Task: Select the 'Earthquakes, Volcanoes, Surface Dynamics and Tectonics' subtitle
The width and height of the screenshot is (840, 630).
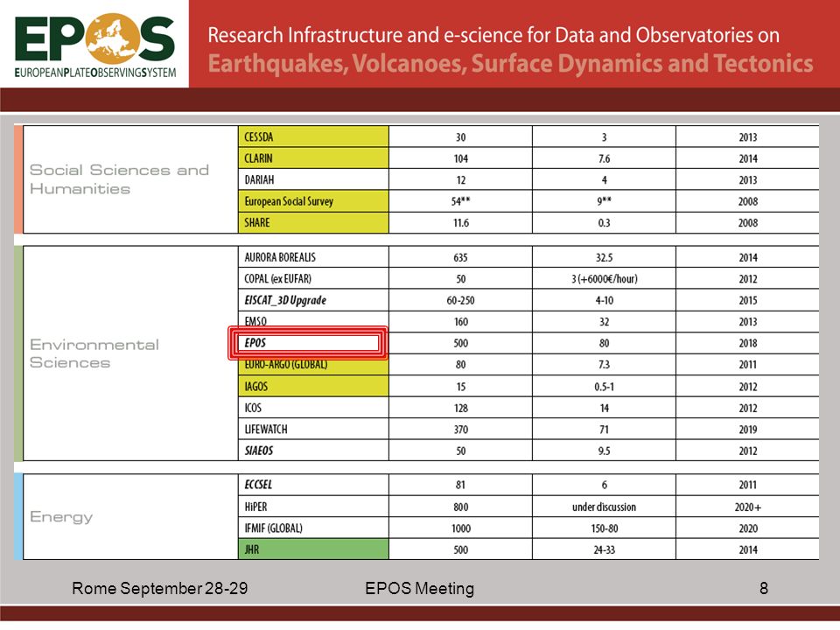Action: point(510,63)
